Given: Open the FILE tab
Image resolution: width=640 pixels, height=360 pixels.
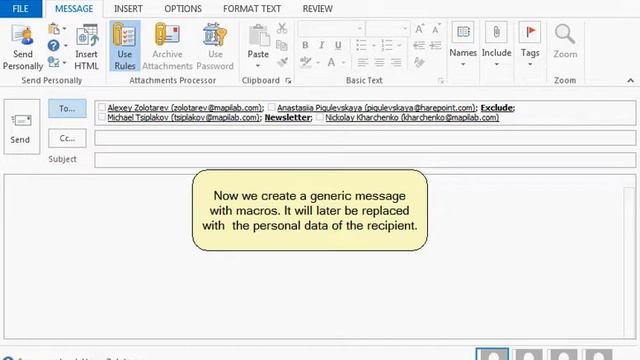Looking at the screenshot, I should coord(20,9).
